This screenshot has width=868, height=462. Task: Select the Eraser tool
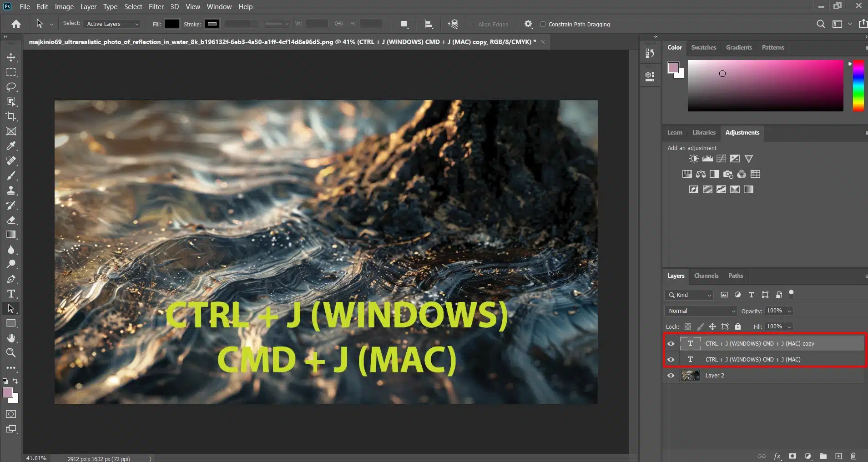11,220
